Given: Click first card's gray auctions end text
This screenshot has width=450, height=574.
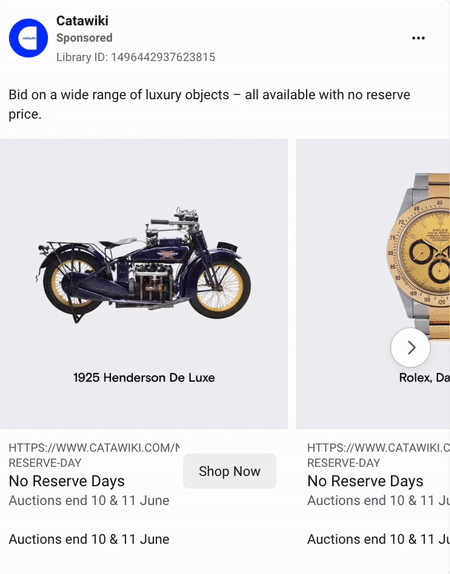Looking at the screenshot, I should coord(89,500).
